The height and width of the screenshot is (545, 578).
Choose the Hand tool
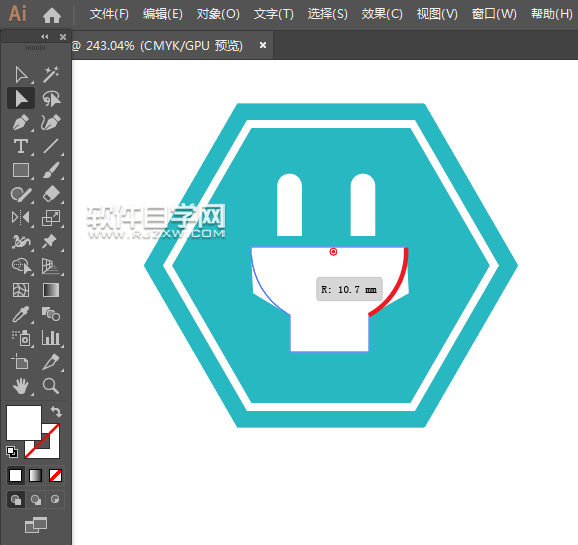point(21,386)
